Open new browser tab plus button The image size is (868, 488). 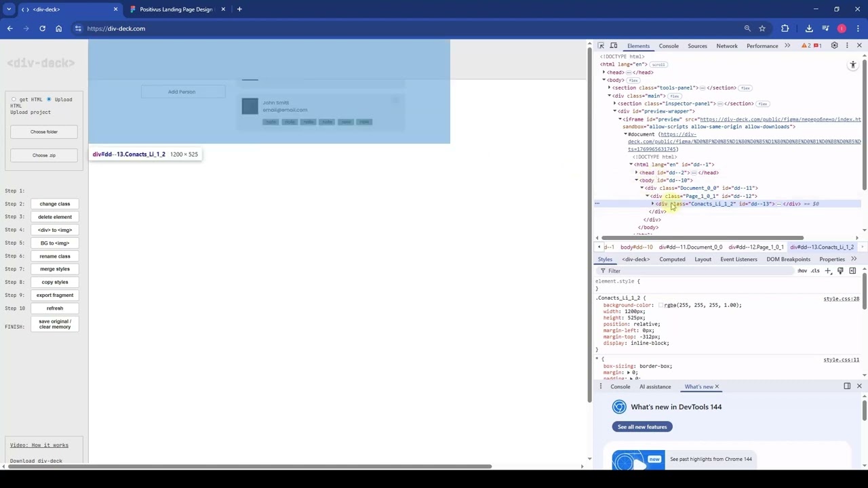tap(239, 9)
